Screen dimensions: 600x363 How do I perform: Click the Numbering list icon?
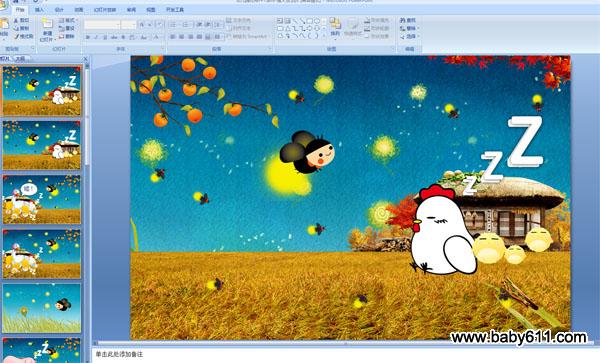point(186,25)
